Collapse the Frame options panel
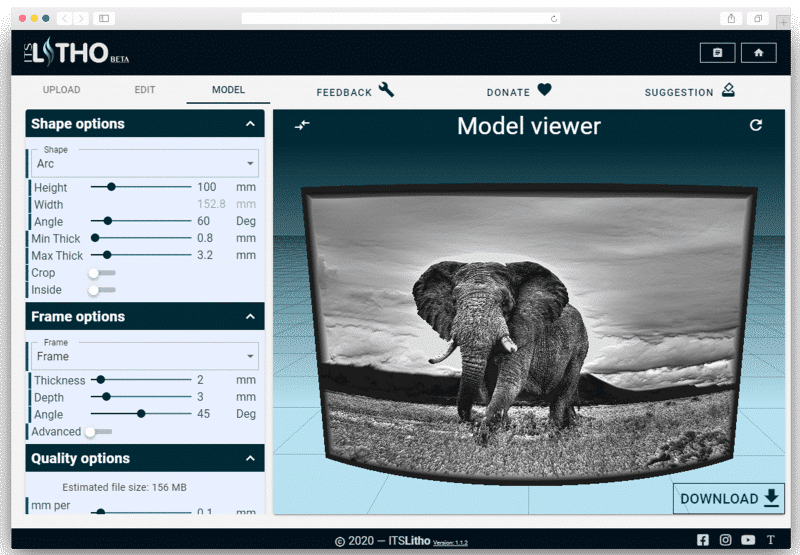 (x=250, y=316)
